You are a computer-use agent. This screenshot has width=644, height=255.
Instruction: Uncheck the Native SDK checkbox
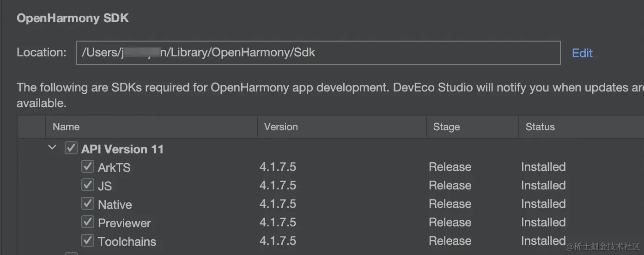[x=87, y=203]
